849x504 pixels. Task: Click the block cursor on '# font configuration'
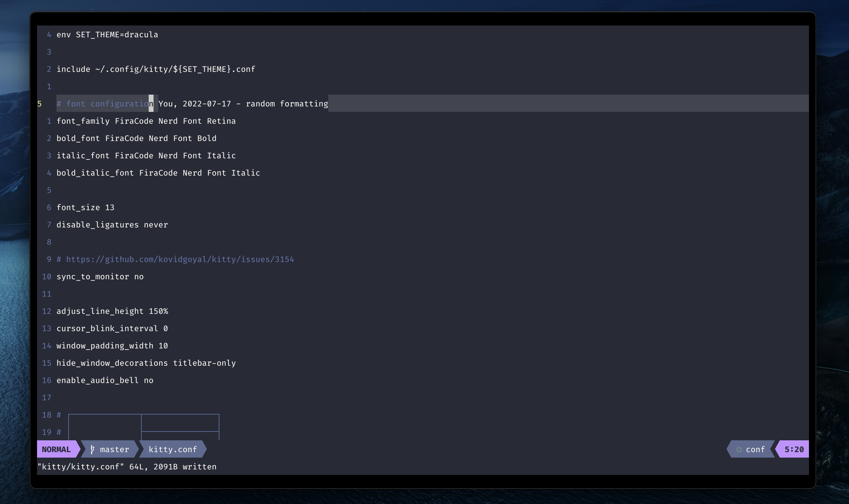151,104
